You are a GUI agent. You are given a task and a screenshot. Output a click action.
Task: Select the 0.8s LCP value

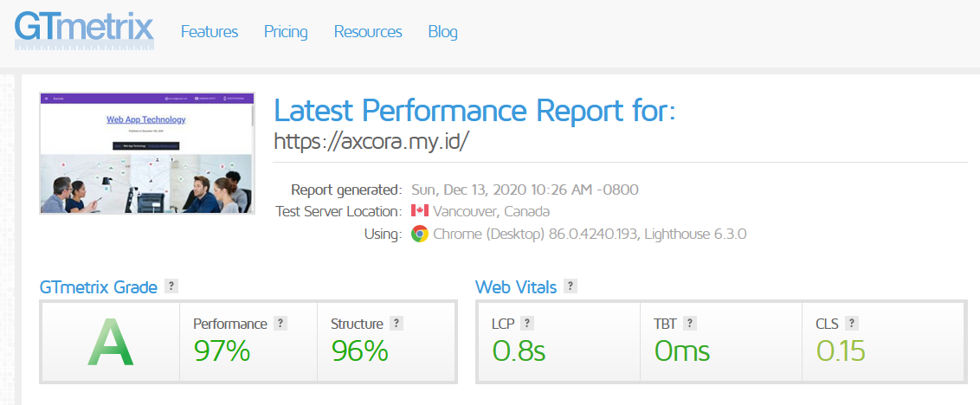(x=519, y=350)
